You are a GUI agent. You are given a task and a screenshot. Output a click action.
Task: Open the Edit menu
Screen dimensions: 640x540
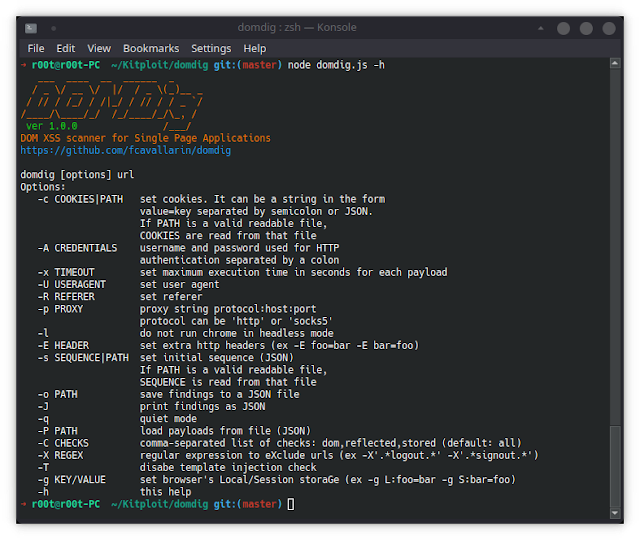click(66, 49)
